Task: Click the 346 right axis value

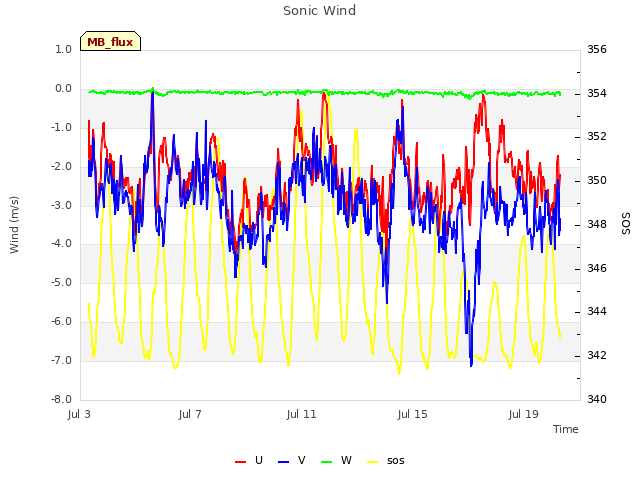Action: (x=597, y=268)
